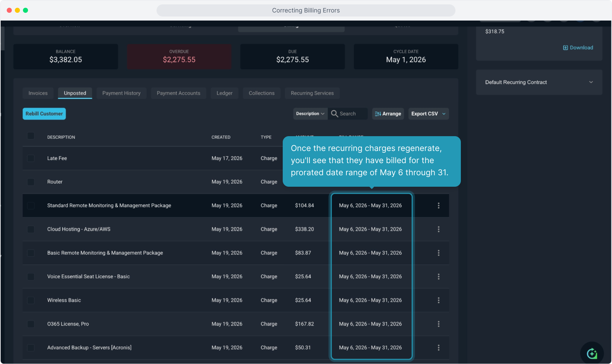Click the Due $2,275.55 summary card
This screenshot has width=612, height=364.
coord(293,57)
